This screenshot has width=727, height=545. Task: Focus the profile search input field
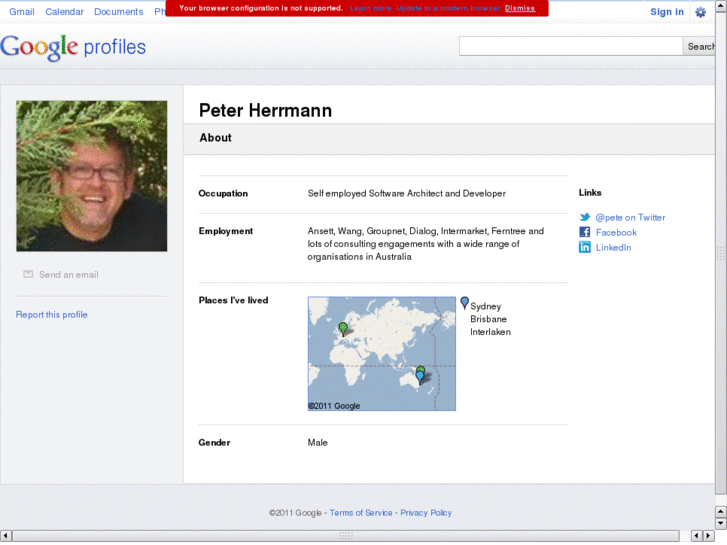(571, 46)
